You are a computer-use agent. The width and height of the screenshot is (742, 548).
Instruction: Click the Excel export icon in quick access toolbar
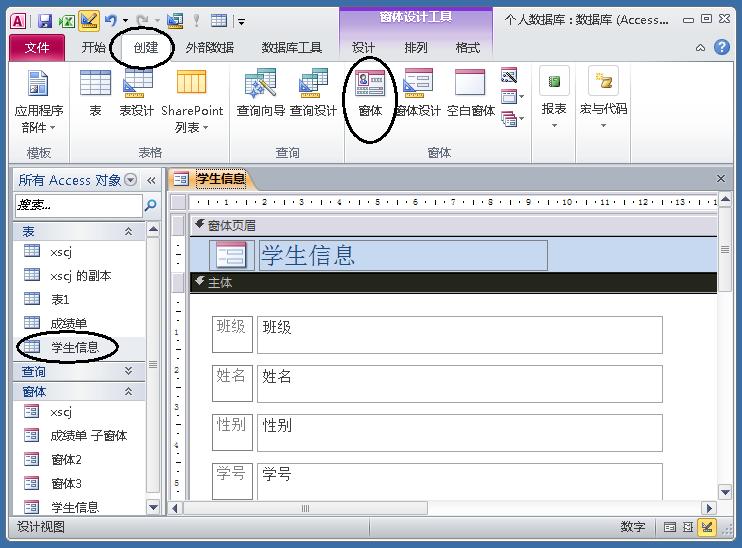(66, 20)
